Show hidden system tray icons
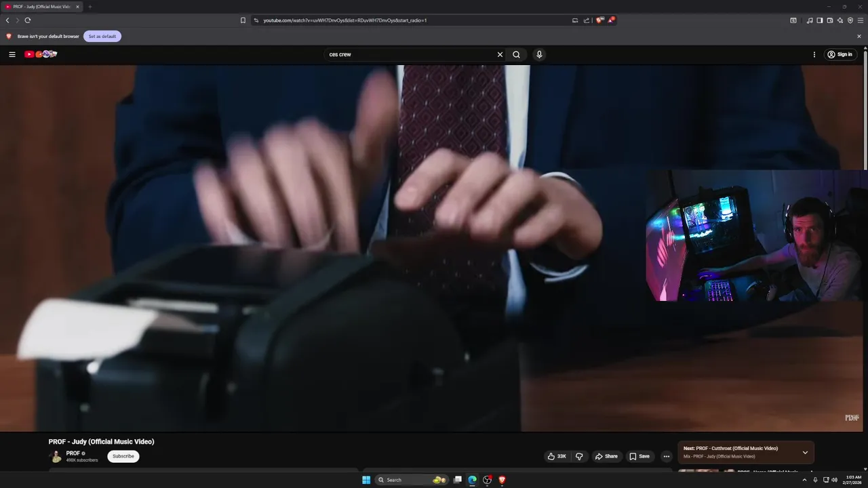The height and width of the screenshot is (488, 868). pos(806,480)
